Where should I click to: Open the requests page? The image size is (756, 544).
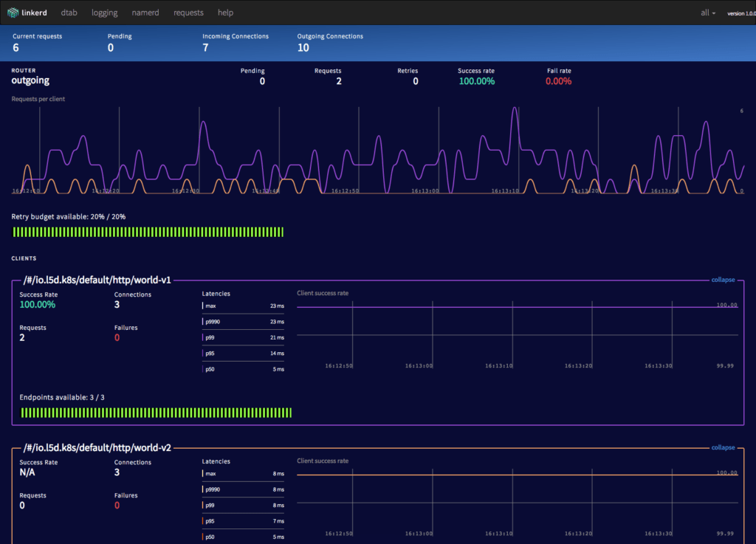(x=188, y=13)
